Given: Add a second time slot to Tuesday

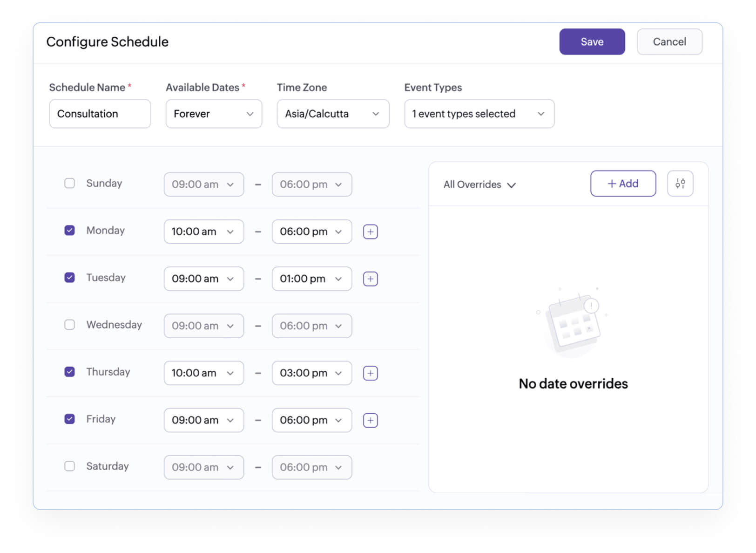Looking at the screenshot, I should point(370,279).
